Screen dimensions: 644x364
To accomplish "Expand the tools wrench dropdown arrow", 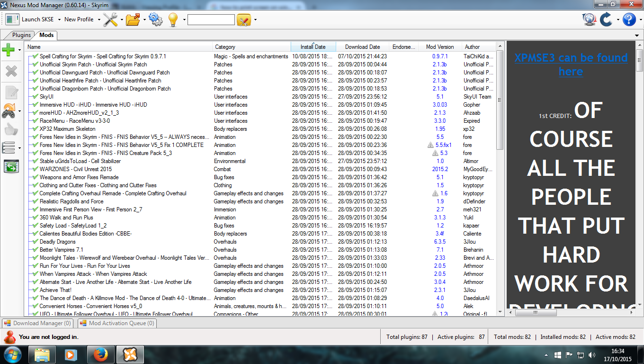I will (122, 20).
